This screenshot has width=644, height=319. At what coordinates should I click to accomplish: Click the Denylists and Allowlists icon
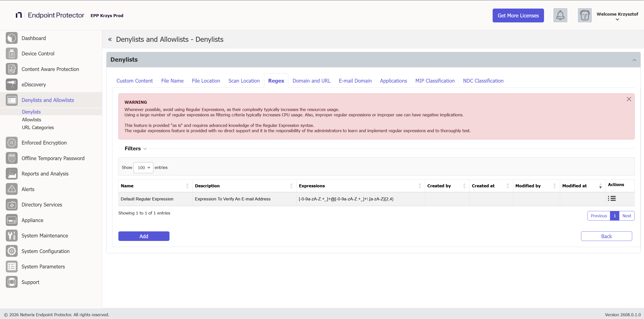12,100
